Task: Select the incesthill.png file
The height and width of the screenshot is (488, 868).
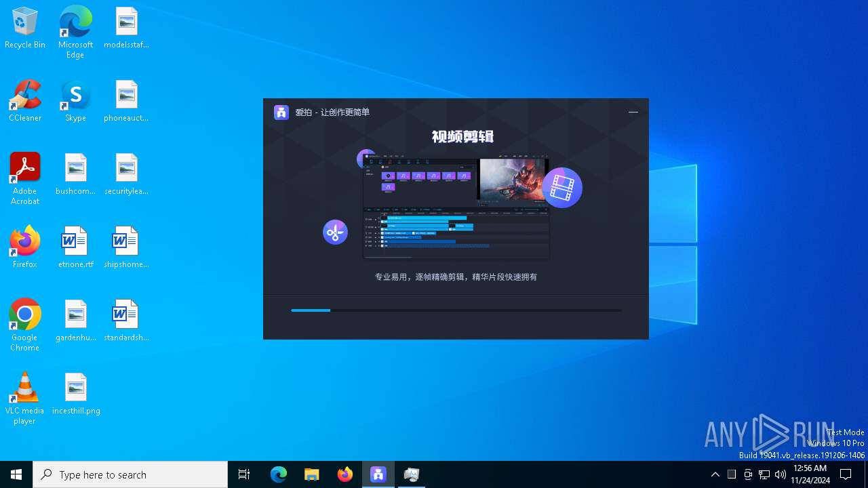Action: pyautogui.click(x=75, y=394)
